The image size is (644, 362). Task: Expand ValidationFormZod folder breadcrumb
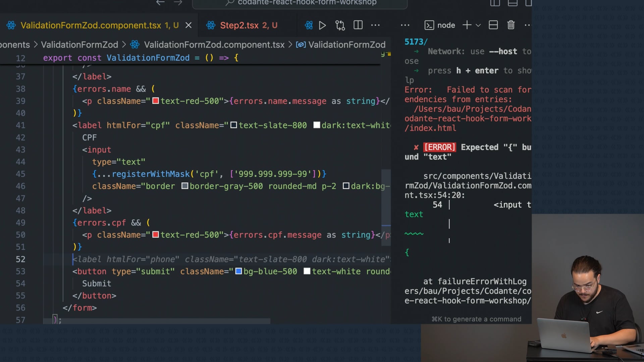79,45
